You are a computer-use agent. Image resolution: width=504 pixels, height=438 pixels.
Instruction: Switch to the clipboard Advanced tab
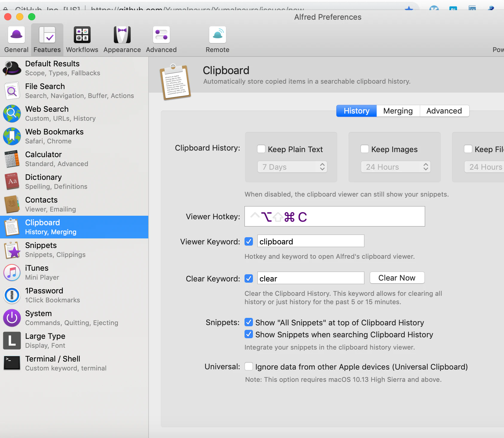click(444, 111)
